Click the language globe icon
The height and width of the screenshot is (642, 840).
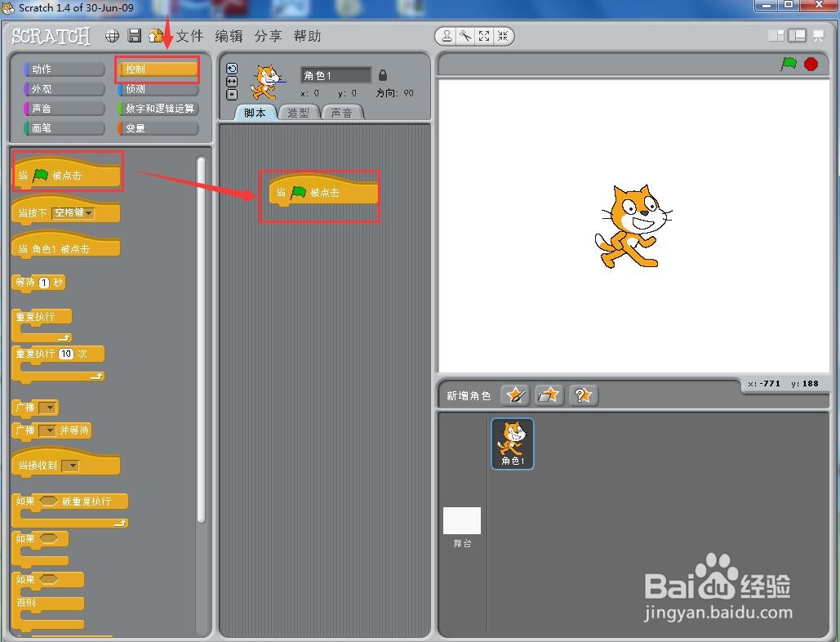(x=112, y=36)
